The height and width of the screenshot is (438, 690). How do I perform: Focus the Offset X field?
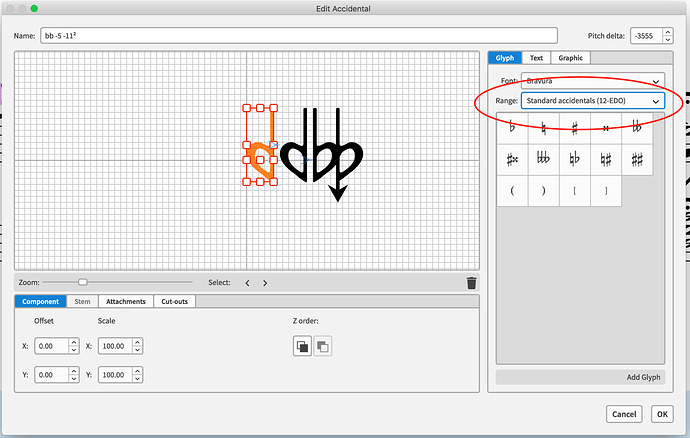tap(51, 346)
